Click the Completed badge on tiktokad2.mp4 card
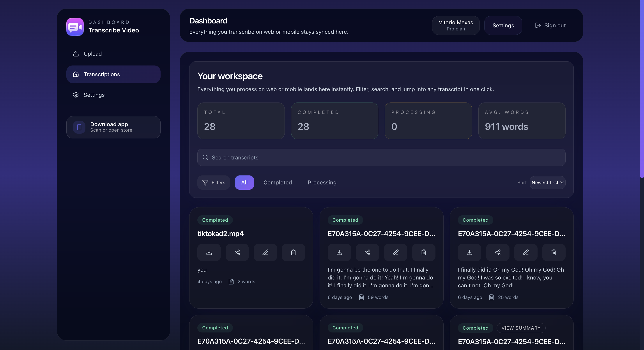This screenshot has width=644, height=350. pos(215,220)
